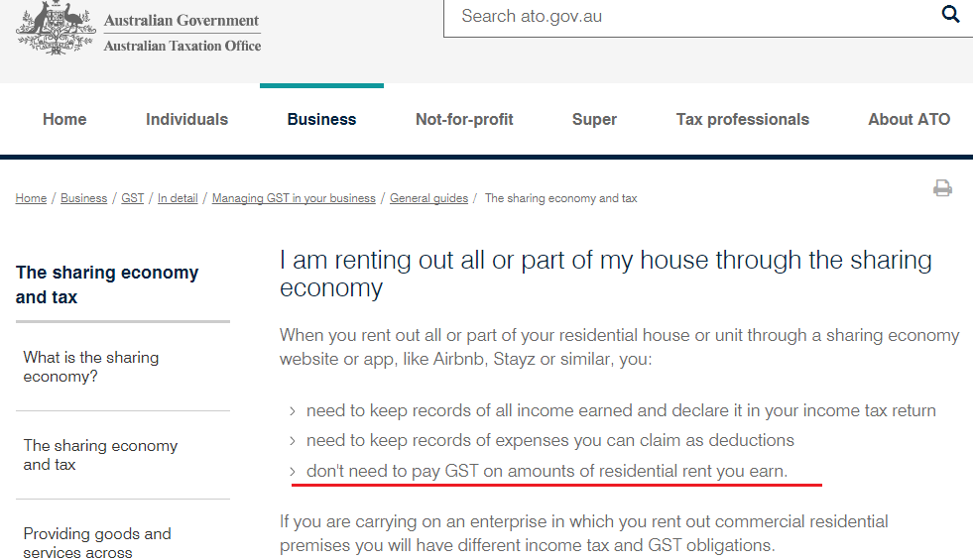
Task: Open the In detail breadcrumb link
Action: 178,198
